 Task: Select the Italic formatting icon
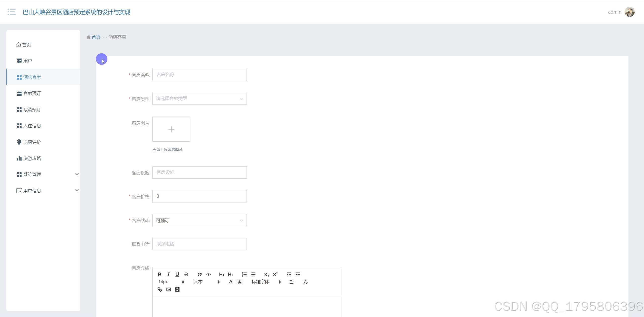(168, 274)
